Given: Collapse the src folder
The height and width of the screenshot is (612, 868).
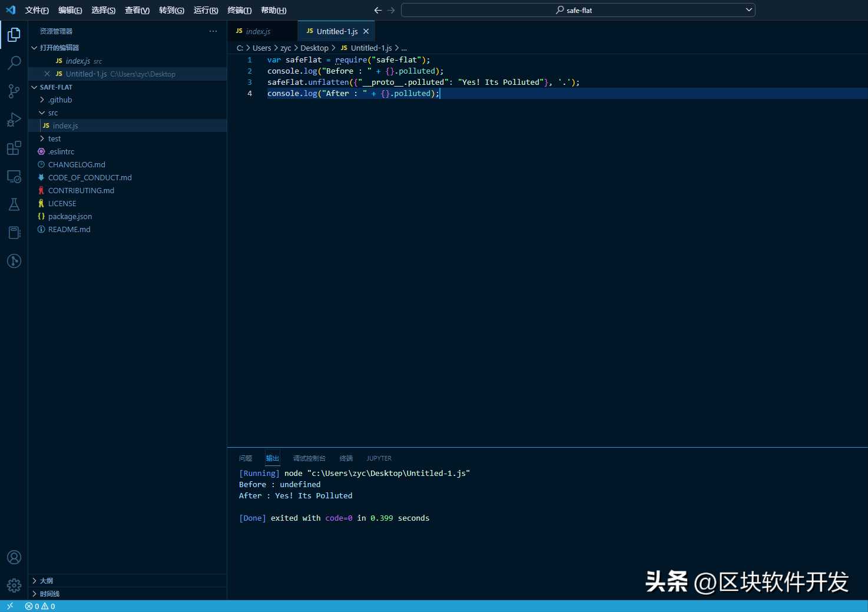Looking at the screenshot, I should point(128,113).
